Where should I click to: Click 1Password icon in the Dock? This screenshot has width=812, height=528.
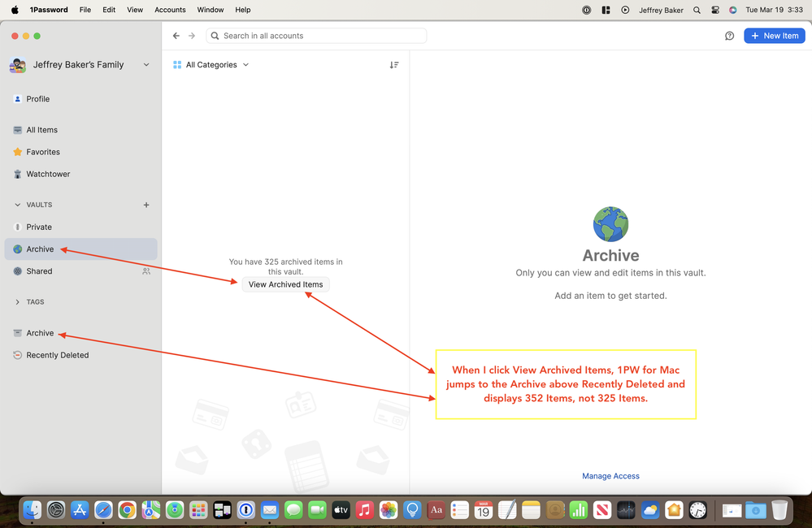245,510
